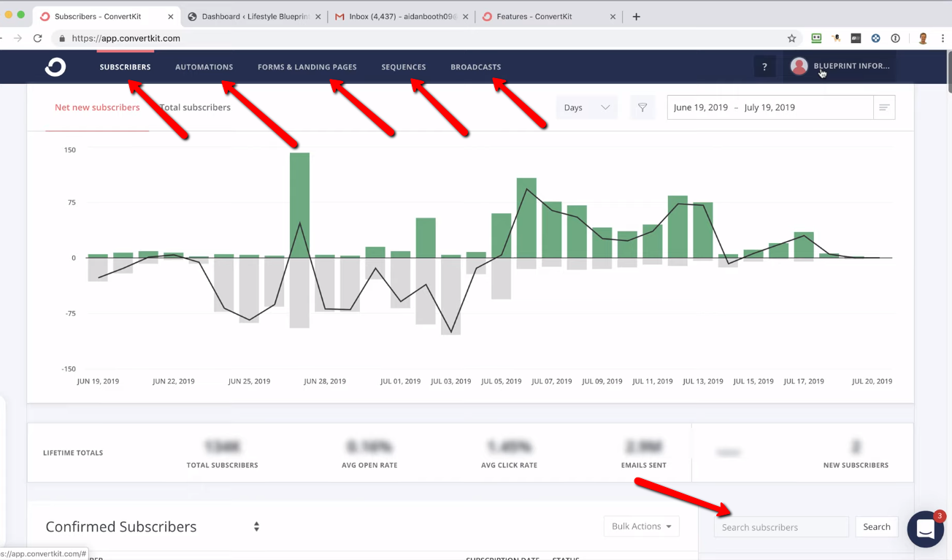Open the chart filter funnel icon
The width and height of the screenshot is (952, 560).
click(x=642, y=107)
